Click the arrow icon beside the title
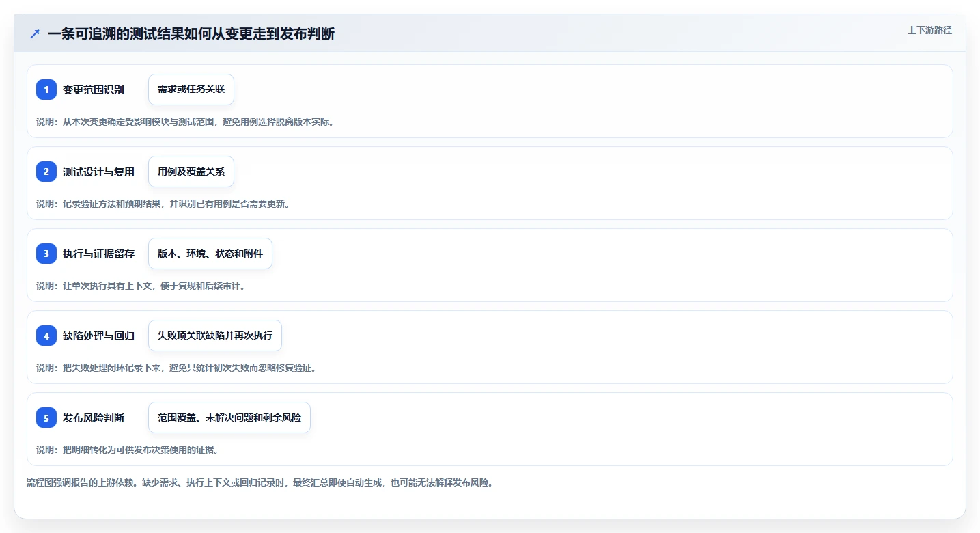 (35, 33)
